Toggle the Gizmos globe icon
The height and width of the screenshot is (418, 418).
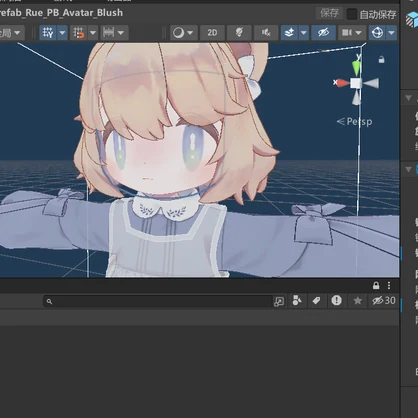pos(377,33)
